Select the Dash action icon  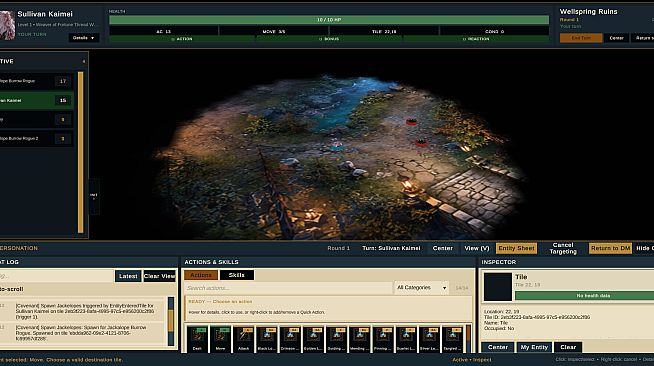point(197,339)
